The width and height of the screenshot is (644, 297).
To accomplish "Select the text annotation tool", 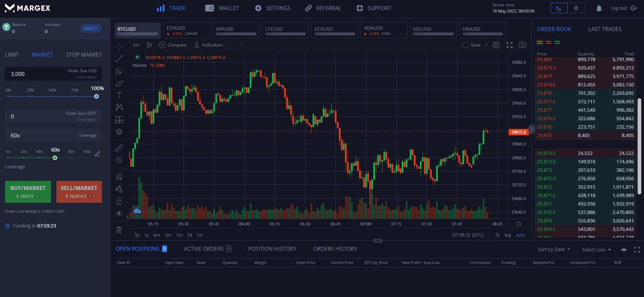I will tap(119, 95).
